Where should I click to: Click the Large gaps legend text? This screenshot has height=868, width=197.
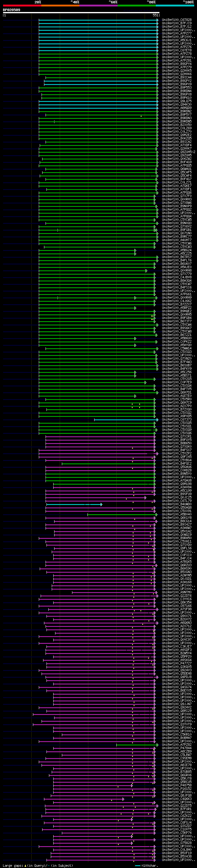[38, 865]
